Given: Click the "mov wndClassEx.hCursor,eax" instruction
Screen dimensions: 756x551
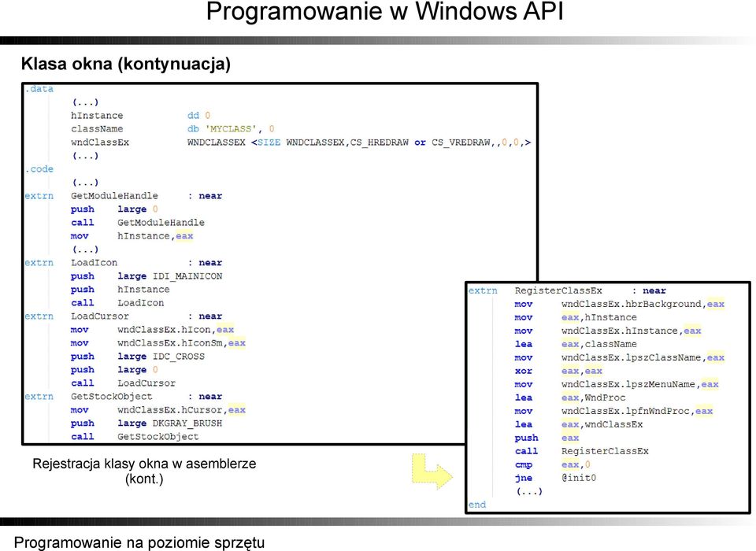Looking at the screenshot, I should [158, 410].
